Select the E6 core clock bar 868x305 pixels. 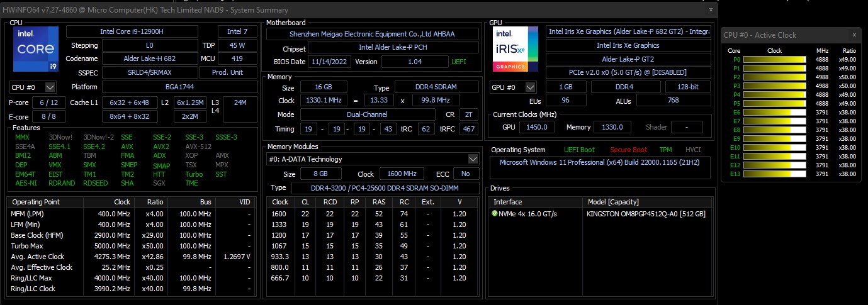775,112
